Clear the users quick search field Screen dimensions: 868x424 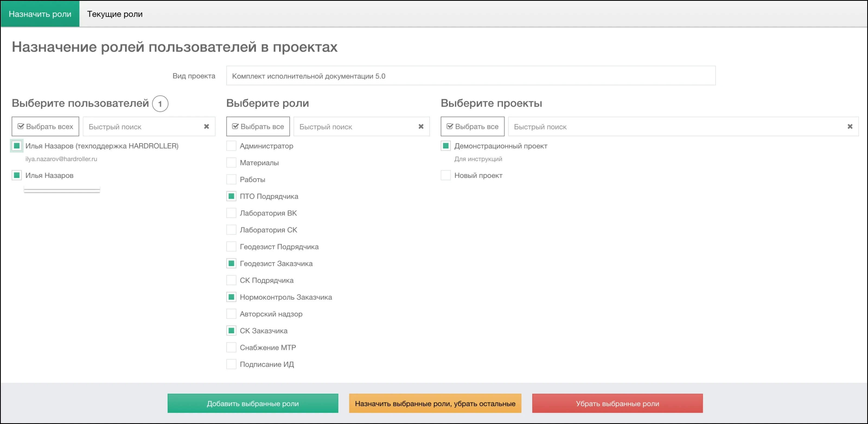(206, 126)
